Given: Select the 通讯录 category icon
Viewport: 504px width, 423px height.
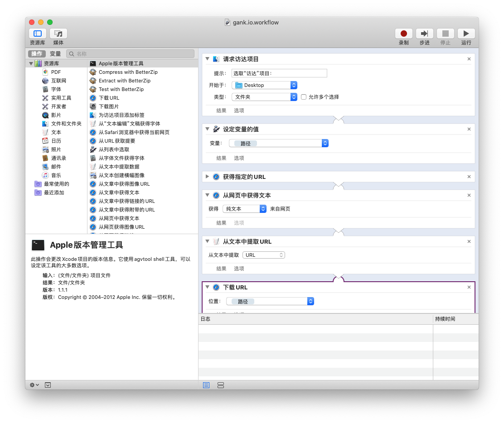Looking at the screenshot, I should tap(45, 158).
